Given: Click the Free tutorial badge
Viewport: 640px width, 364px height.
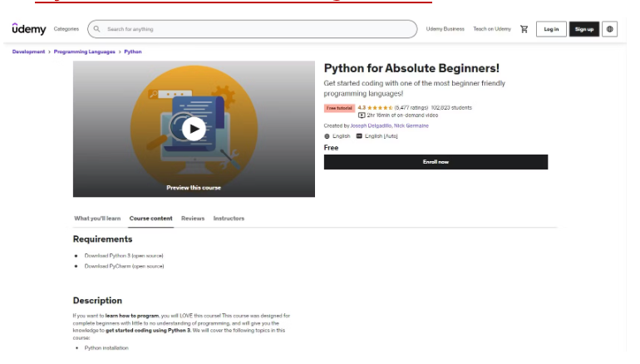Looking at the screenshot, I should tap(339, 108).
